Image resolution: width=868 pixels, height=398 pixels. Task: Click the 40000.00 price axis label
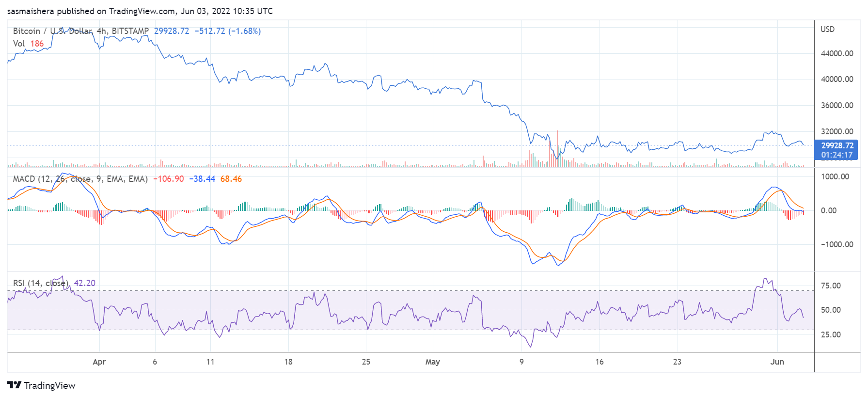837,79
